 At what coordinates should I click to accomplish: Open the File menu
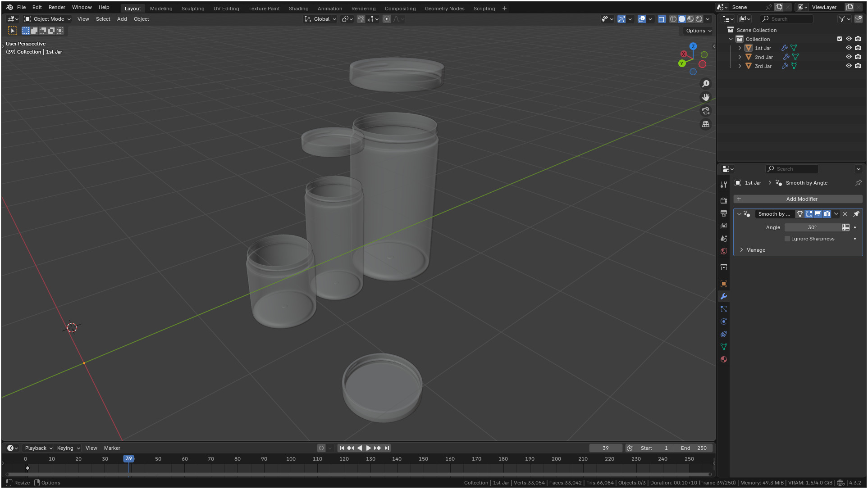(x=21, y=7)
